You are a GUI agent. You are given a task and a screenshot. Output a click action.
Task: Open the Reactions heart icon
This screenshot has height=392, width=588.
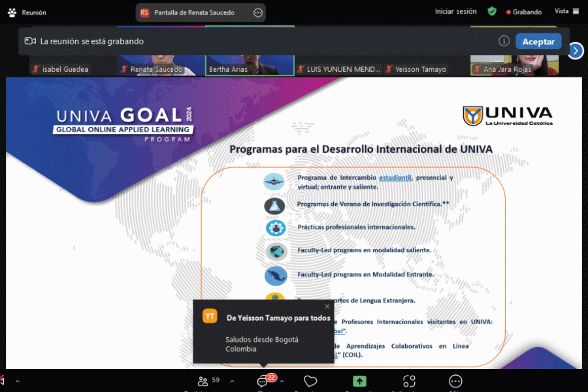(310, 381)
